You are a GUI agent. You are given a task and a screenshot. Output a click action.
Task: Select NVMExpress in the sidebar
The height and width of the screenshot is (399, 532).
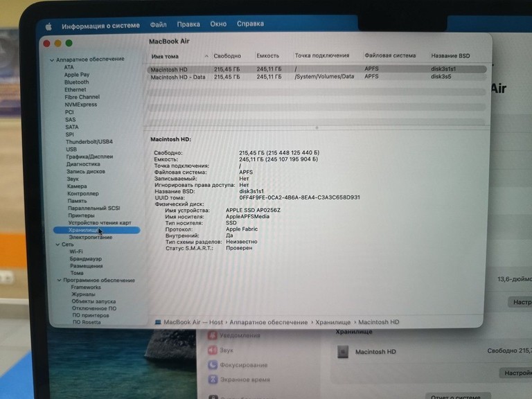pos(81,105)
